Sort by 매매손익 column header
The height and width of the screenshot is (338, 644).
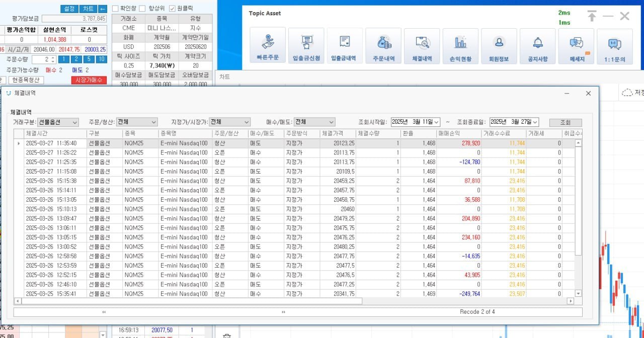(x=459, y=134)
